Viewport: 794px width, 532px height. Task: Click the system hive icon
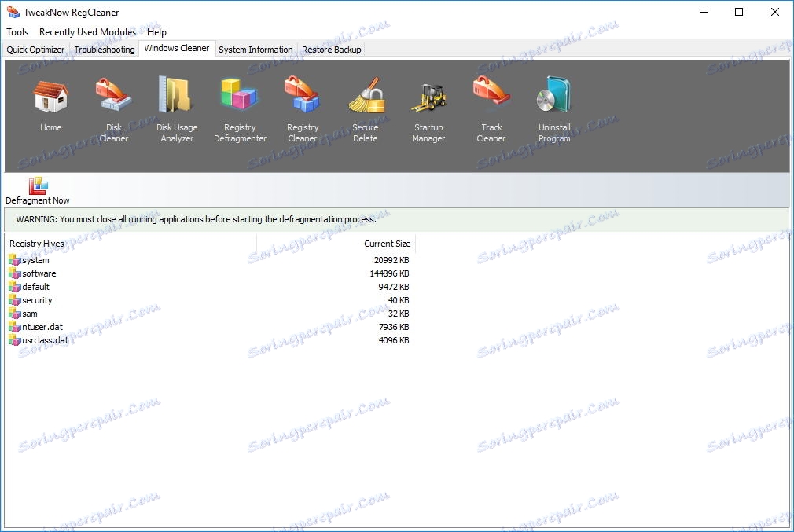point(15,260)
